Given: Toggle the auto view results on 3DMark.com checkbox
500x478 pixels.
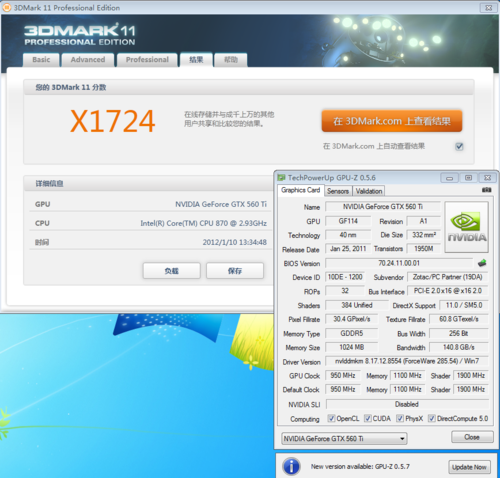Looking at the screenshot, I should (459, 146).
